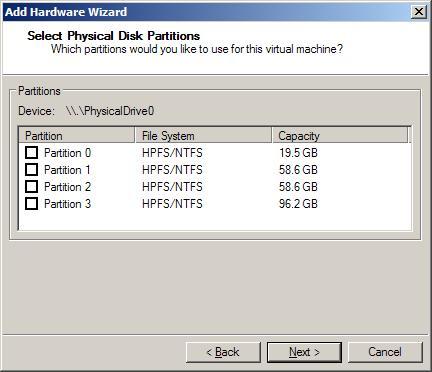Click the 96.2 GB capacity cell

[298, 204]
